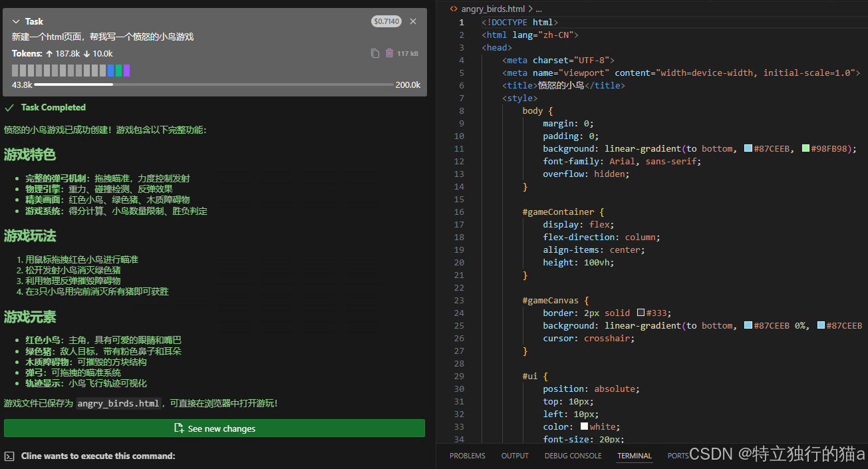
Task: Click the HTML file icon in breadcrumb
Action: tap(454, 9)
